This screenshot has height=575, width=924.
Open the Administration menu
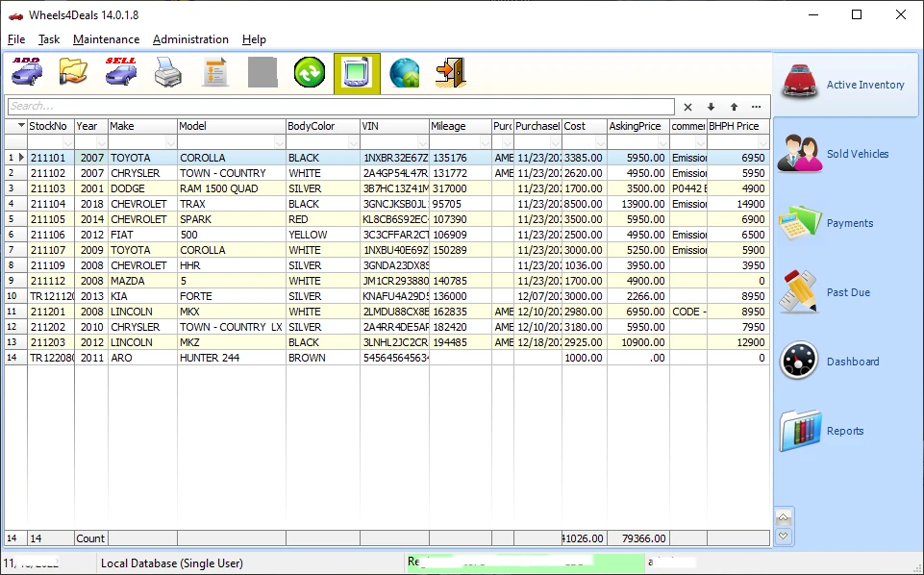pyautogui.click(x=190, y=39)
